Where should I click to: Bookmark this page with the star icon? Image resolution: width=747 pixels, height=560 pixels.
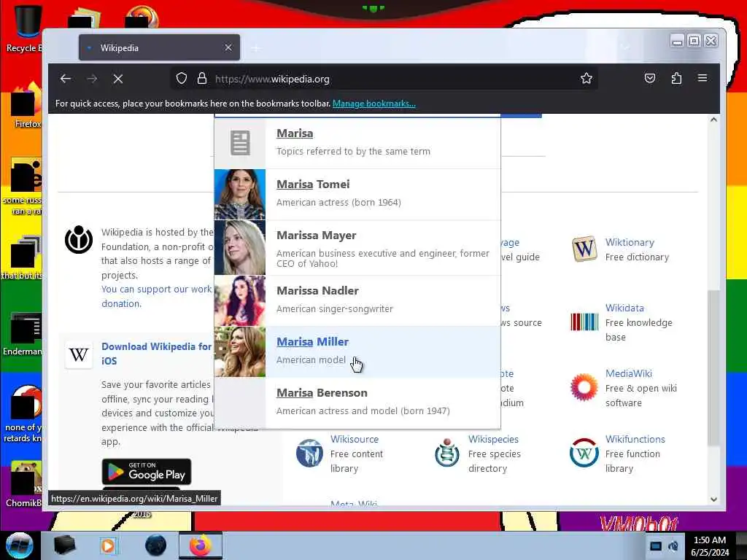[587, 78]
